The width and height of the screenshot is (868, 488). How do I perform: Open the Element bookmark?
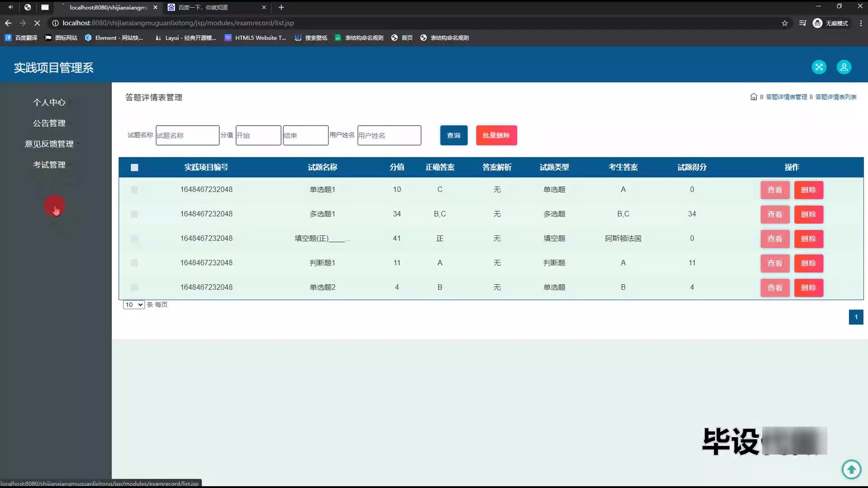pyautogui.click(x=114, y=38)
